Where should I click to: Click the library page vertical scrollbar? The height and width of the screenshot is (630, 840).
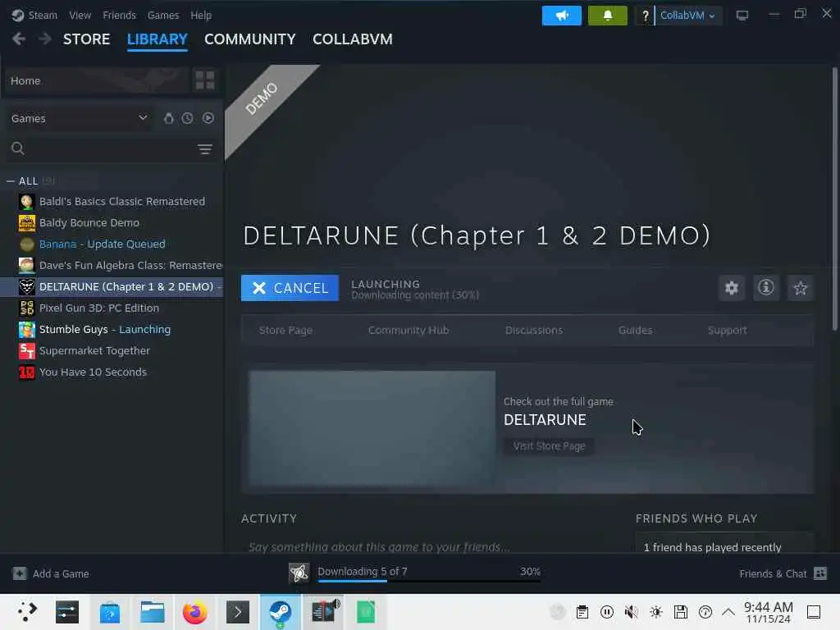coord(834,199)
